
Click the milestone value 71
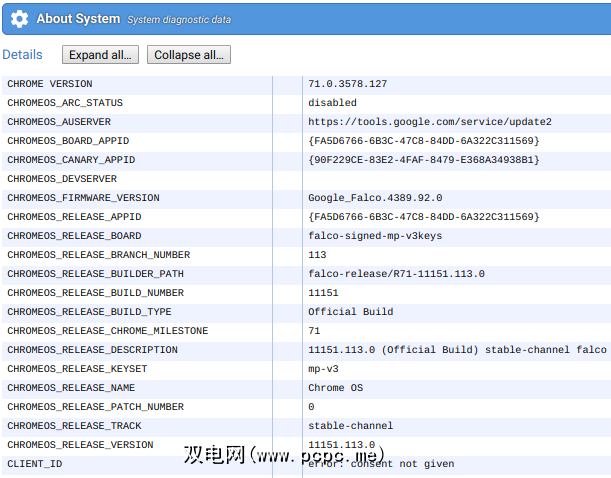pyautogui.click(x=314, y=331)
